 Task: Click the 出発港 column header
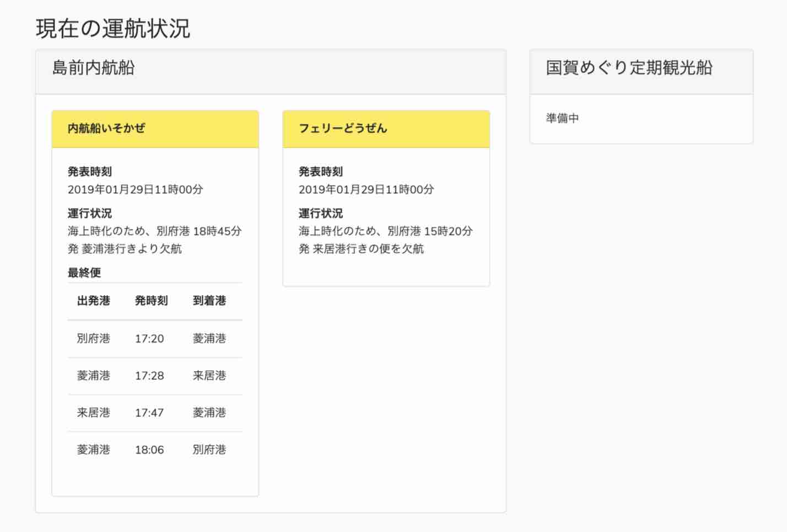pos(94,301)
